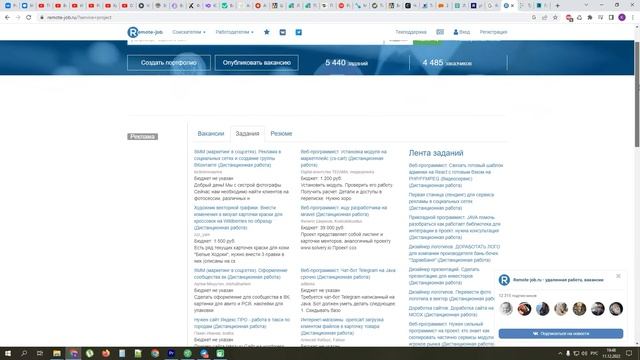
Task: Click the blue Twitter-style icon in the header
Action: pyautogui.click(x=298, y=32)
